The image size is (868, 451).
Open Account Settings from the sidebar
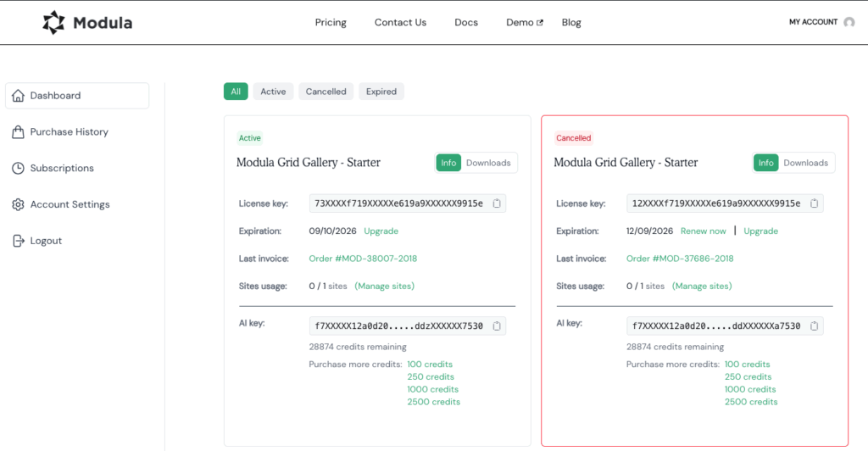(70, 204)
